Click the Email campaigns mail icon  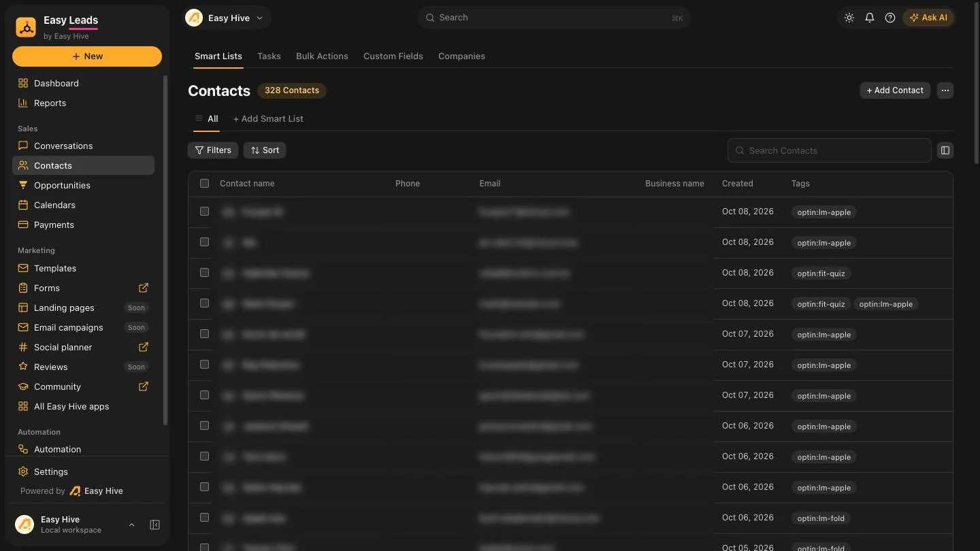click(23, 327)
